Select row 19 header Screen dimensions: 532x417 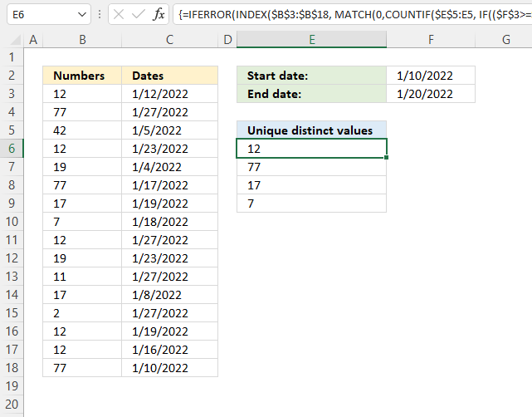[12, 385]
